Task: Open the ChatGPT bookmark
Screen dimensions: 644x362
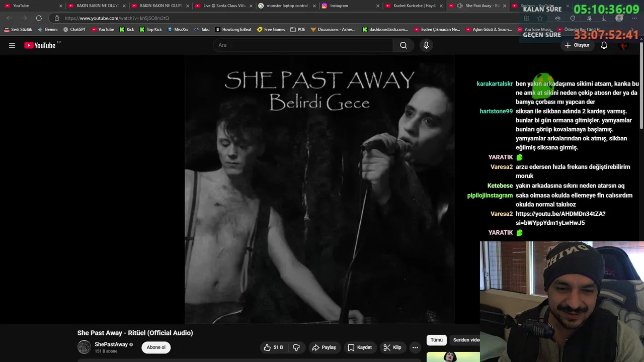Action: [x=74, y=30]
